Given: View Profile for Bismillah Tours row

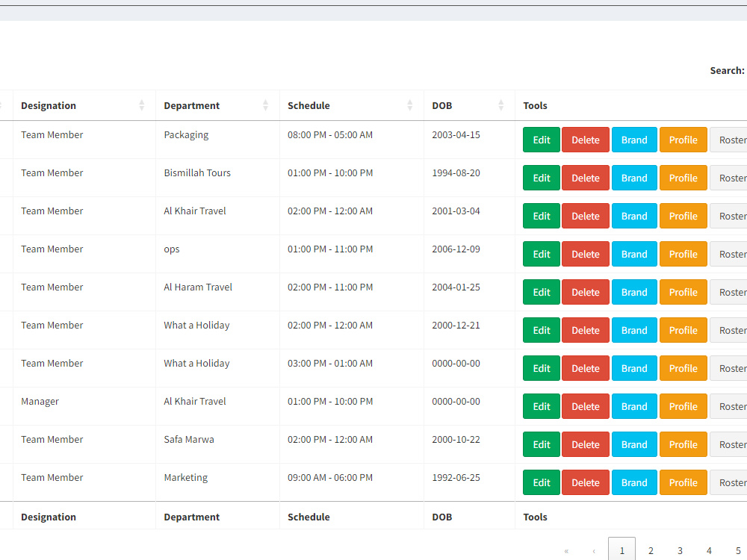Looking at the screenshot, I should click(x=684, y=178).
